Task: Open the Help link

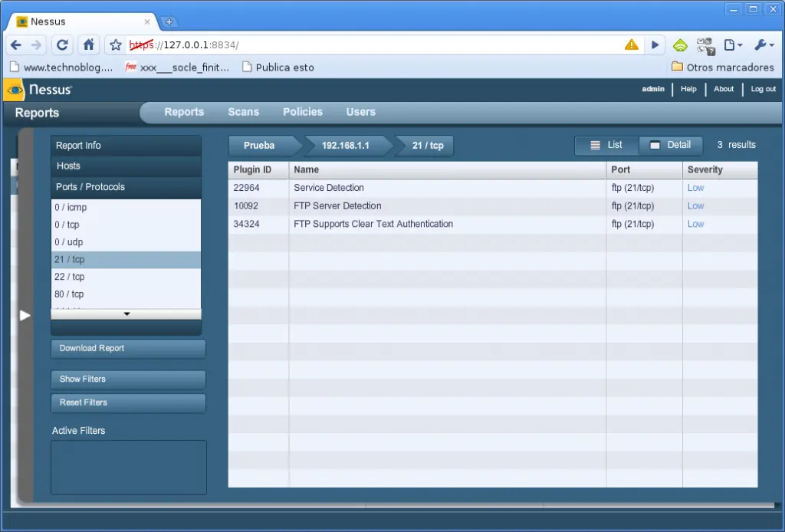Action: (688, 89)
